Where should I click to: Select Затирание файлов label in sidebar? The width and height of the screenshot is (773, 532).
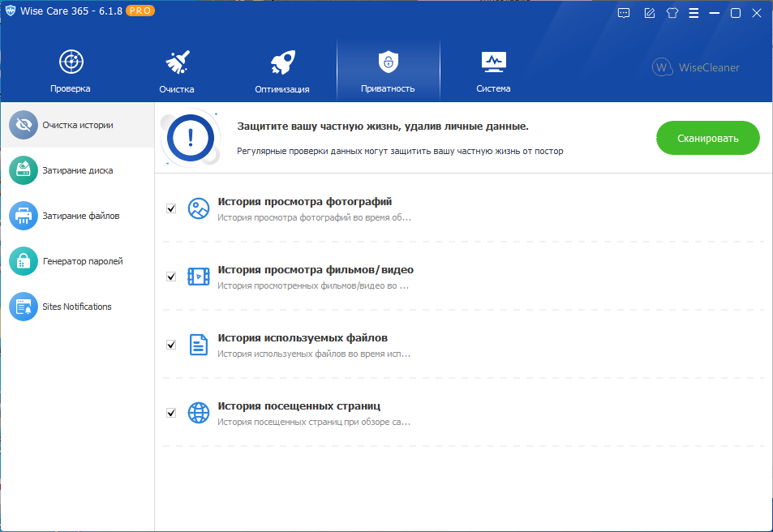click(x=81, y=216)
